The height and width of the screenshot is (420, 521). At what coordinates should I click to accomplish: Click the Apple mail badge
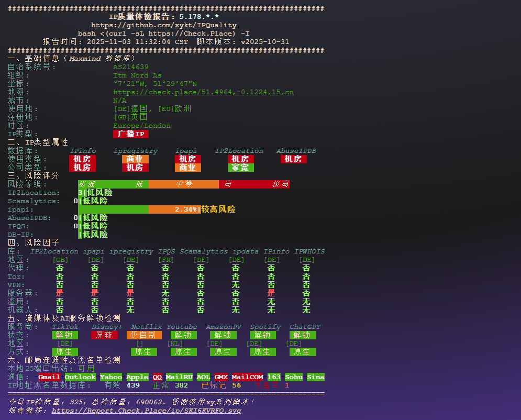pyautogui.click(x=137, y=377)
